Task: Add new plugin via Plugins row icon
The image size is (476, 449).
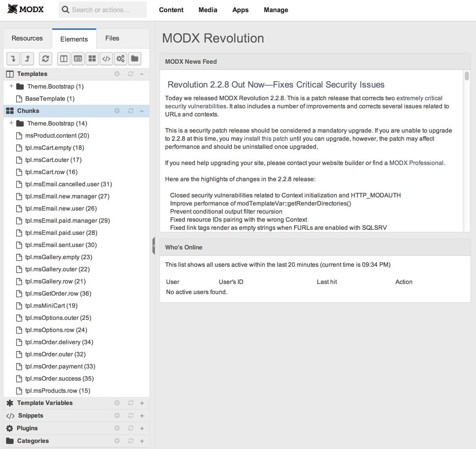Action: click(117, 428)
